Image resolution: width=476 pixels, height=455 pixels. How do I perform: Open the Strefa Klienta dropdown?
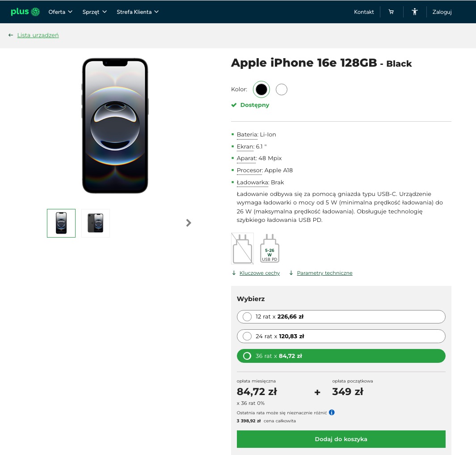(x=138, y=12)
